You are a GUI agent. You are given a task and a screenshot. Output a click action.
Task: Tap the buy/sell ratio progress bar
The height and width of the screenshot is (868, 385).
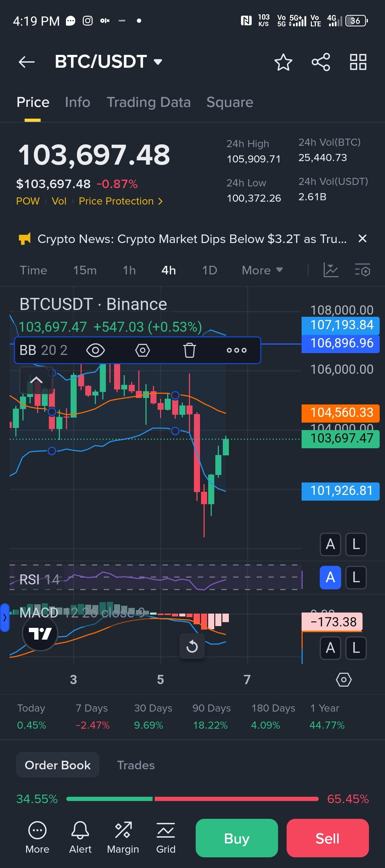pyautogui.click(x=192, y=799)
